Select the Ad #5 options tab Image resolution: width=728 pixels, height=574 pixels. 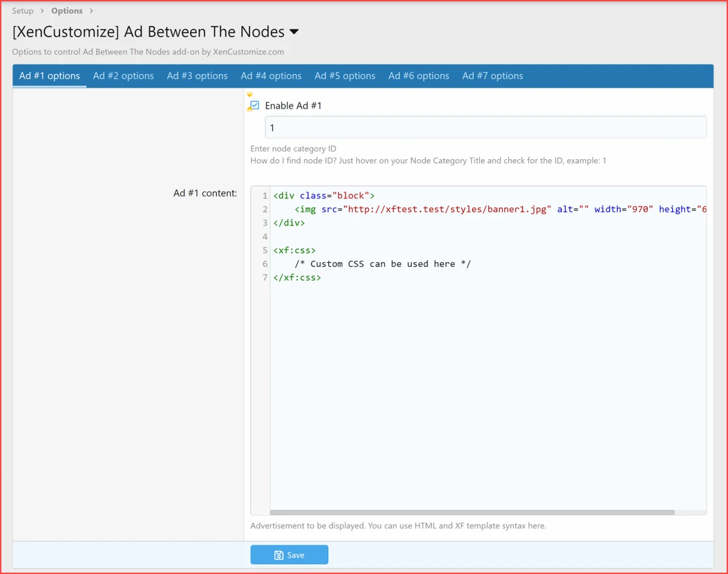(345, 76)
